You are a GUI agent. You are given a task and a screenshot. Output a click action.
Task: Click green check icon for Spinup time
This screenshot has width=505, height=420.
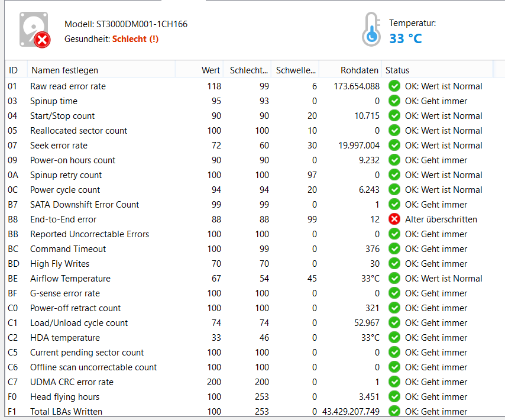click(394, 101)
